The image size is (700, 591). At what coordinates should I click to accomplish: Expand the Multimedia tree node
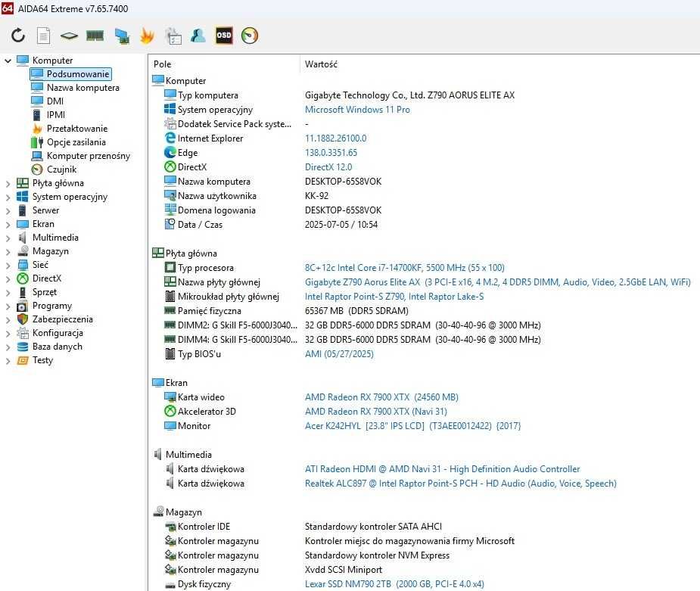coord(8,238)
